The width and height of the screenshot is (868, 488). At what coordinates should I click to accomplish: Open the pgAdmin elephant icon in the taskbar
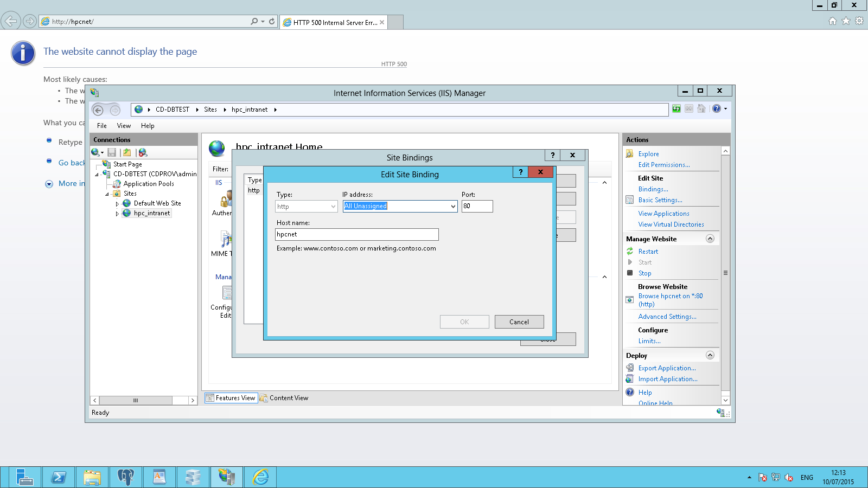click(x=125, y=477)
